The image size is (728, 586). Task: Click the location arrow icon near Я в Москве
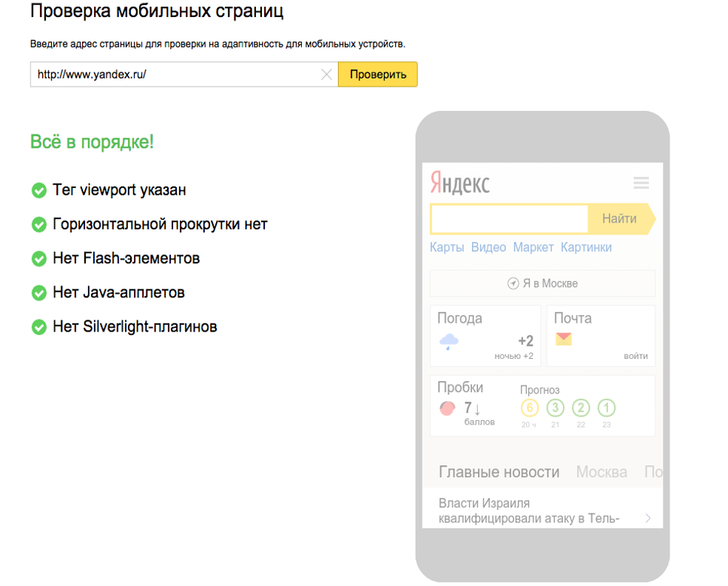(x=513, y=283)
